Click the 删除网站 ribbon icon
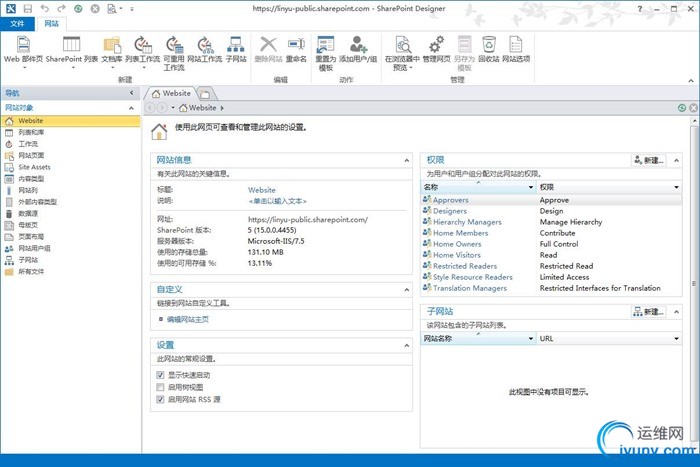 coord(268,45)
